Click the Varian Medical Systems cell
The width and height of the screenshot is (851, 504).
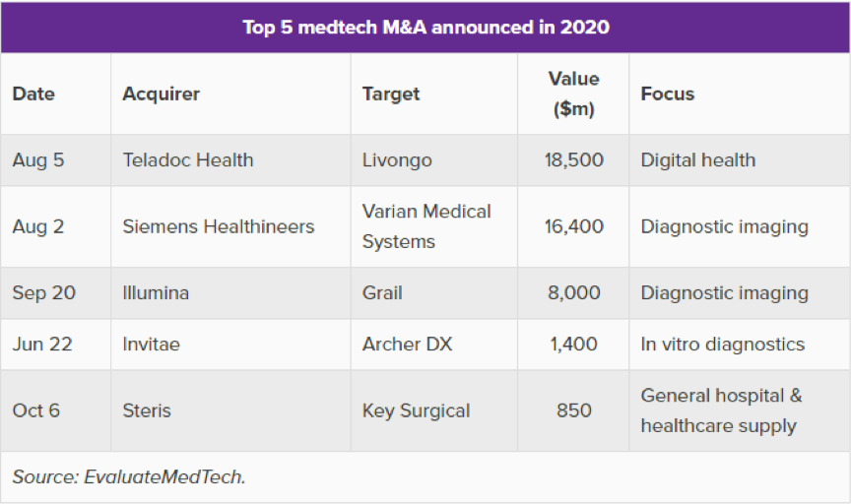426,226
